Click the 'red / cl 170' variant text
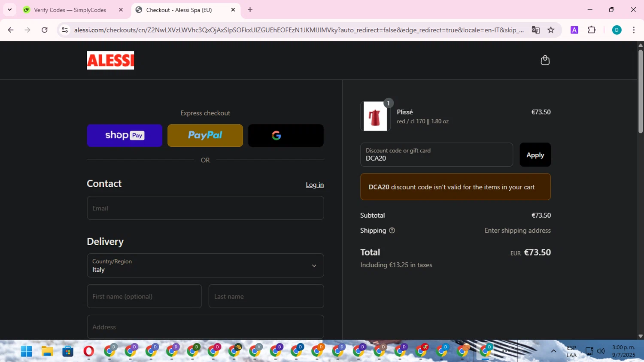Image resolution: width=644 pixels, height=362 pixels. click(422, 122)
